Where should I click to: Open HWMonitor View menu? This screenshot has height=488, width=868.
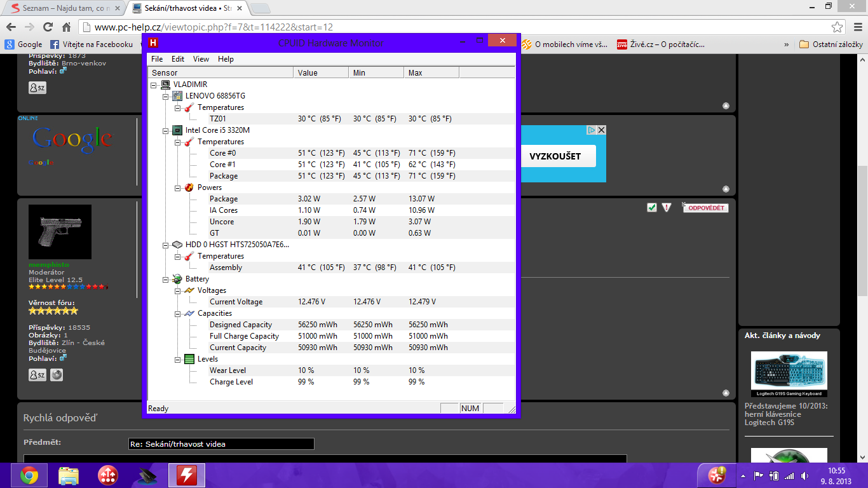[x=201, y=59]
